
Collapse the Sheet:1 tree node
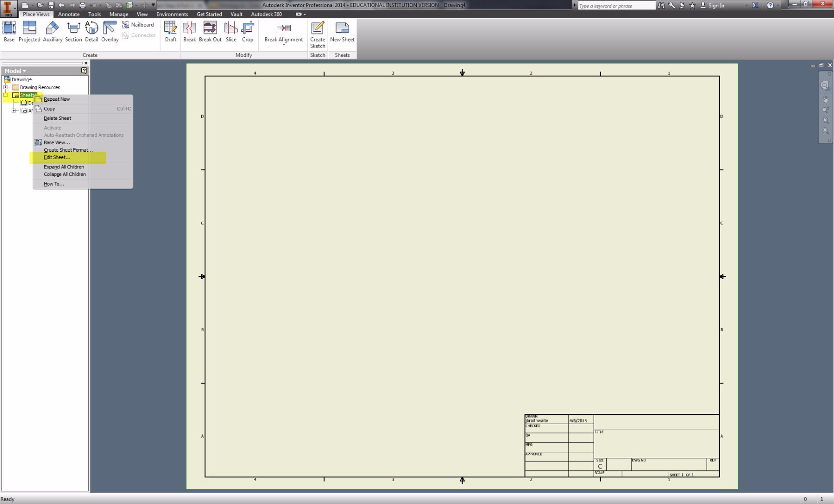point(6,95)
